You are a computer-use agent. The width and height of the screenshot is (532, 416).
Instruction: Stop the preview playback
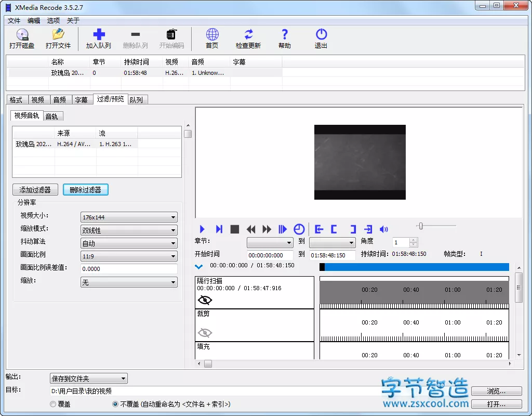(234, 229)
